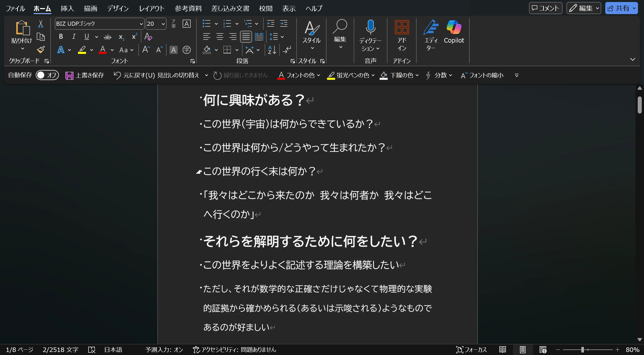Toggle Underline formatting
The height and width of the screenshot is (355, 644).
coord(87,37)
